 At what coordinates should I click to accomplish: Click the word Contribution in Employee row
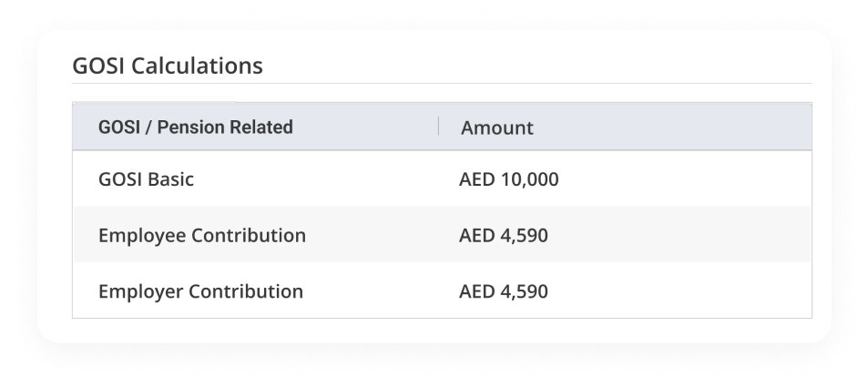point(249,235)
